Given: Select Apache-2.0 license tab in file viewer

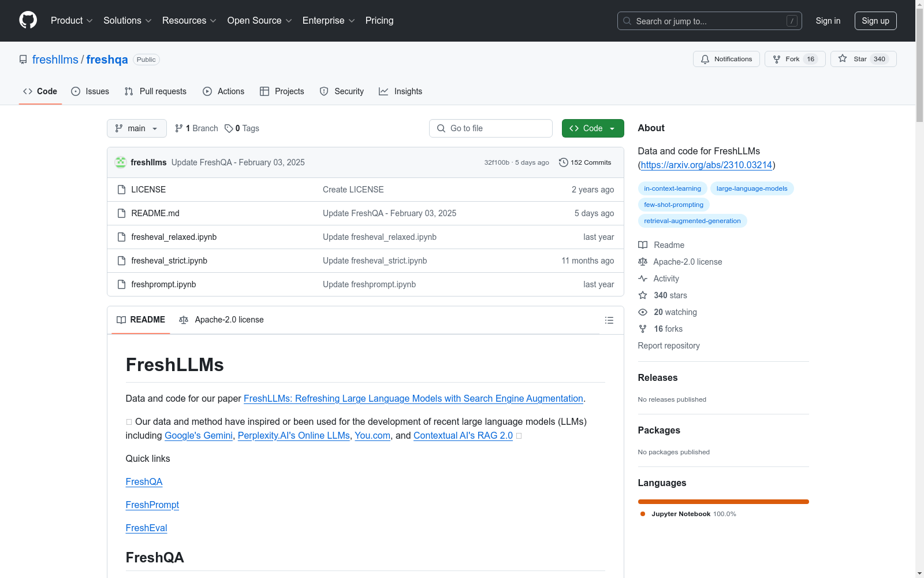Looking at the screenshot, I should [222, 320].
